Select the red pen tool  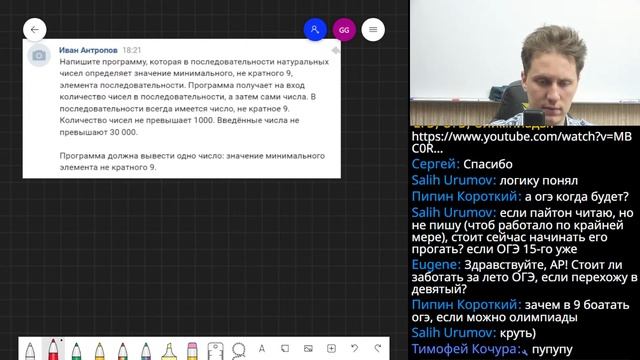[x=53, y=350]
